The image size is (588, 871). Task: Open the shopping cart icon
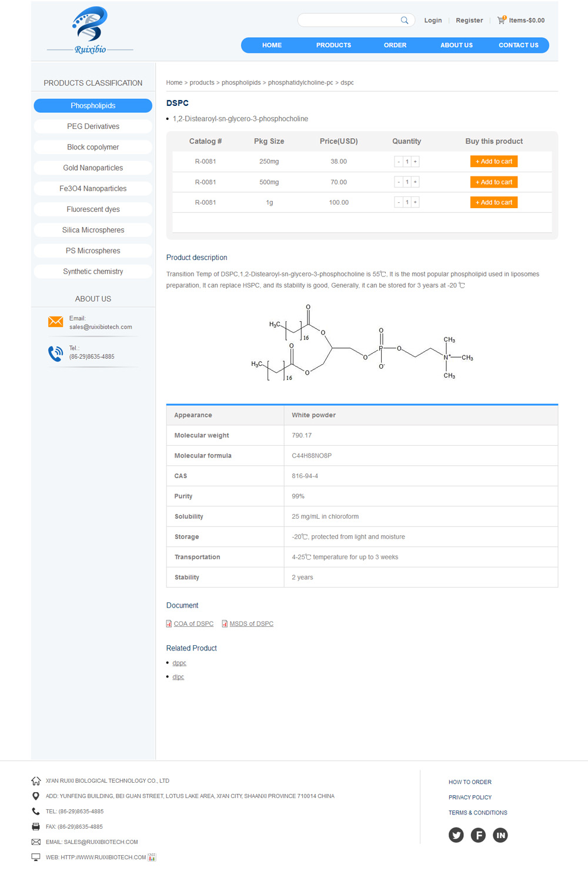[x=502, y=20]
